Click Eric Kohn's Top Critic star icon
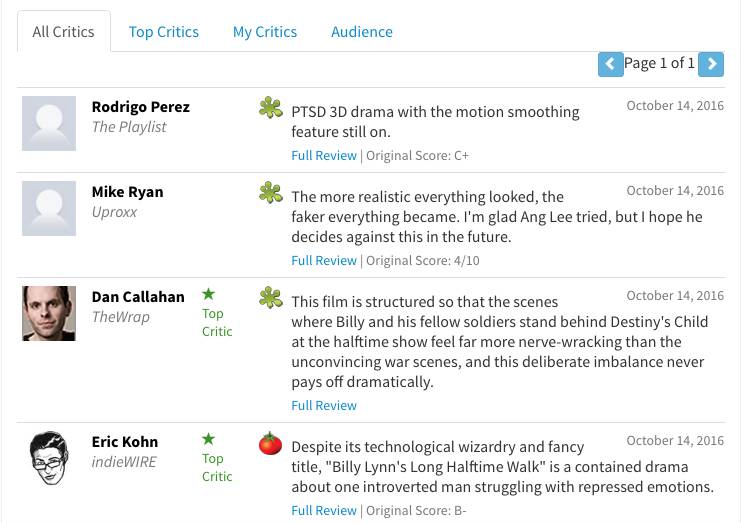Image resolution: width=744 pixels, height=523 pixels. [x=208, y=439]
